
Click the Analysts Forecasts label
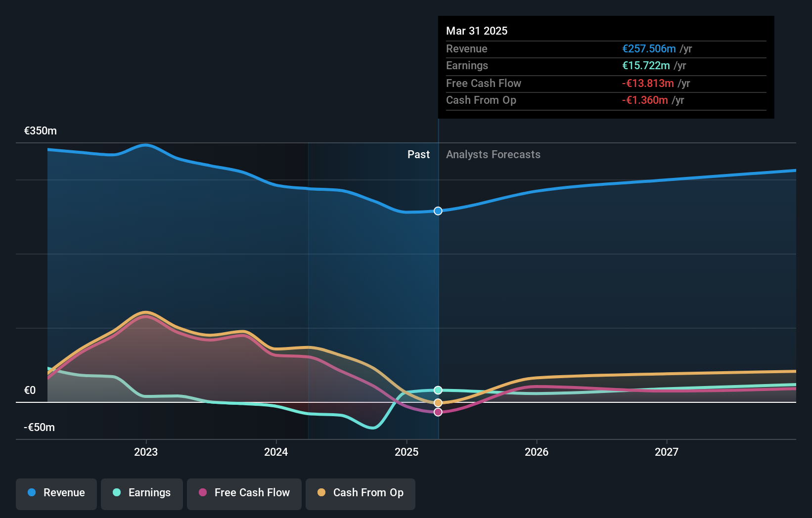click(x=493, y=155)
